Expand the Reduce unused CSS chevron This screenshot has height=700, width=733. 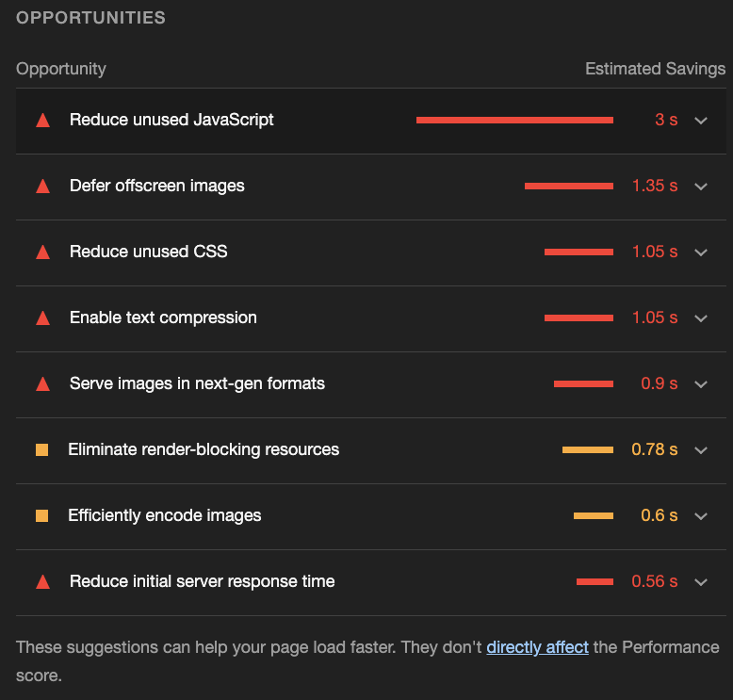(700, 252)
